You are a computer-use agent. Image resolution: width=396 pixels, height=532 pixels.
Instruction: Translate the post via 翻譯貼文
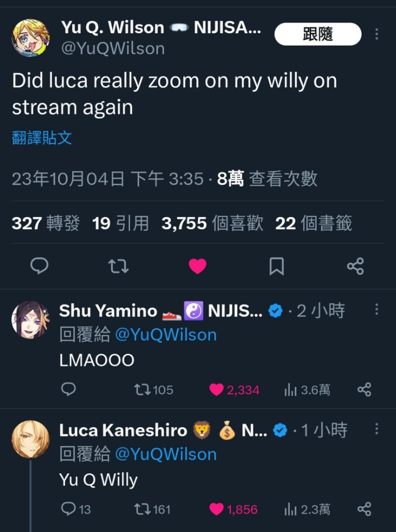coord(42,138)
